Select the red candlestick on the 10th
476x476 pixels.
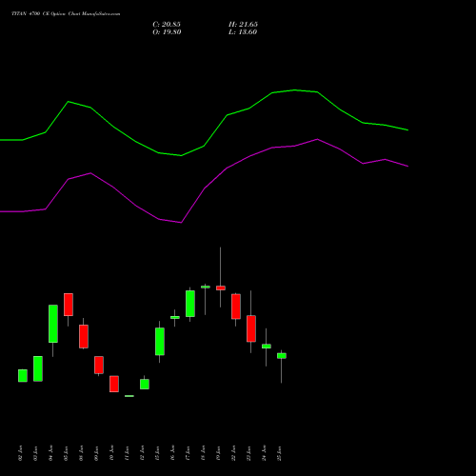(114, 384)
